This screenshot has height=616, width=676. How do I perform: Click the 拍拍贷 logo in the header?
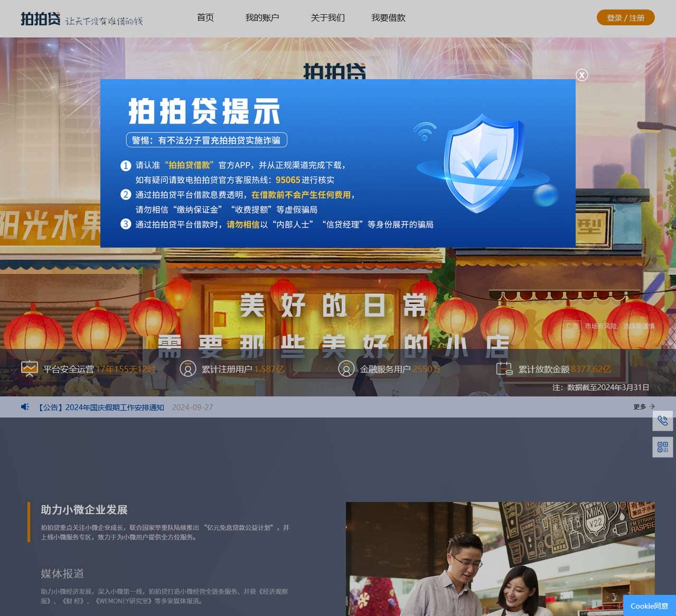click(x=40, y=19)
